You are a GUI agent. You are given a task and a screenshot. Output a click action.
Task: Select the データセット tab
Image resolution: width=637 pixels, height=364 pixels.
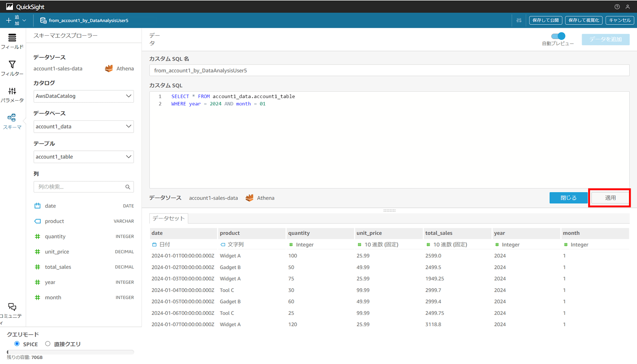tap(169, 218)
